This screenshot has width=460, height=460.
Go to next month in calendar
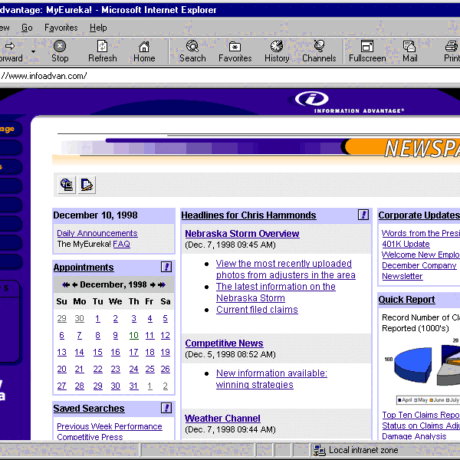(x=153, y=285)
